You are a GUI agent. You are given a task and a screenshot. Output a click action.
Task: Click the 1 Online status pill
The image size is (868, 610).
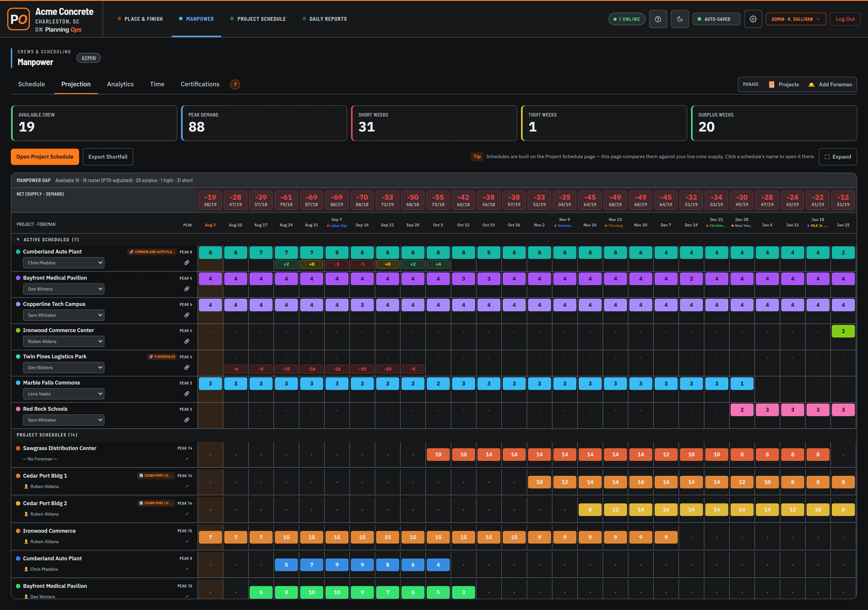(x=627, y=19)
